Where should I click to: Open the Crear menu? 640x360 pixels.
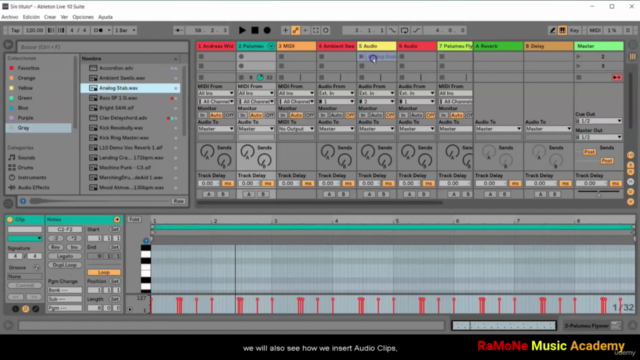tap(50, 17)
